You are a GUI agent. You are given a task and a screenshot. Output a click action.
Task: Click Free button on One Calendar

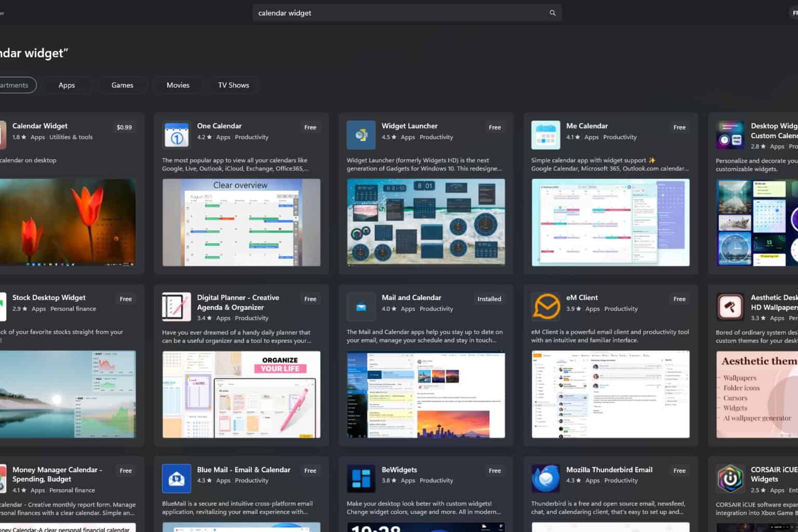310,127
